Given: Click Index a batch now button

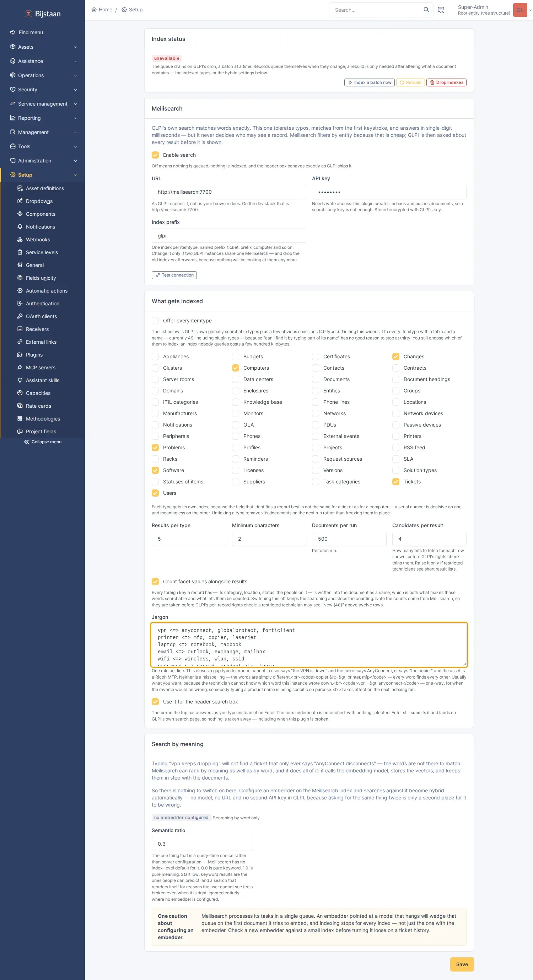Looking at the screenshot, I should tap(369, 82).
